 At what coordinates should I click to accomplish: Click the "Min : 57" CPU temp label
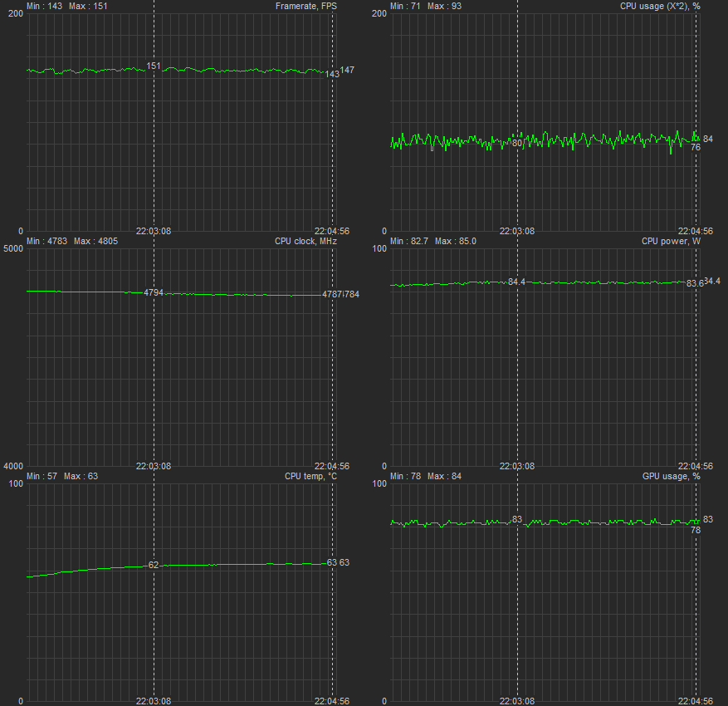point(42,476)
